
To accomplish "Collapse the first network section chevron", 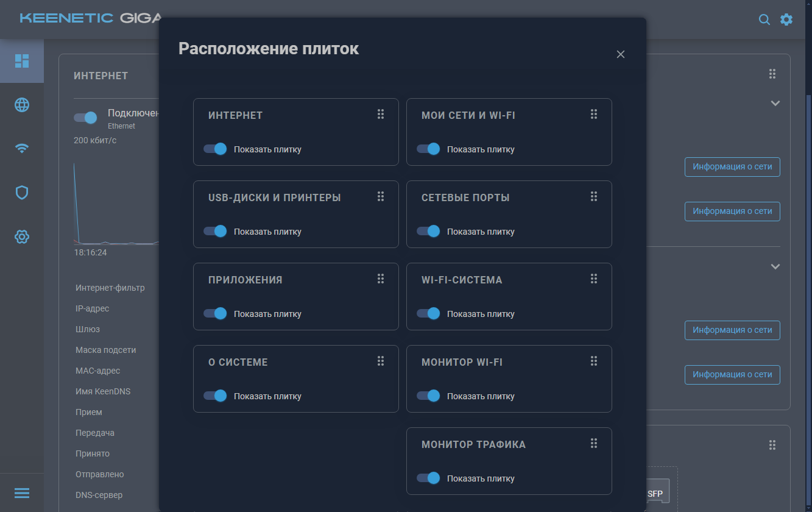I will (x=775, y=104).
